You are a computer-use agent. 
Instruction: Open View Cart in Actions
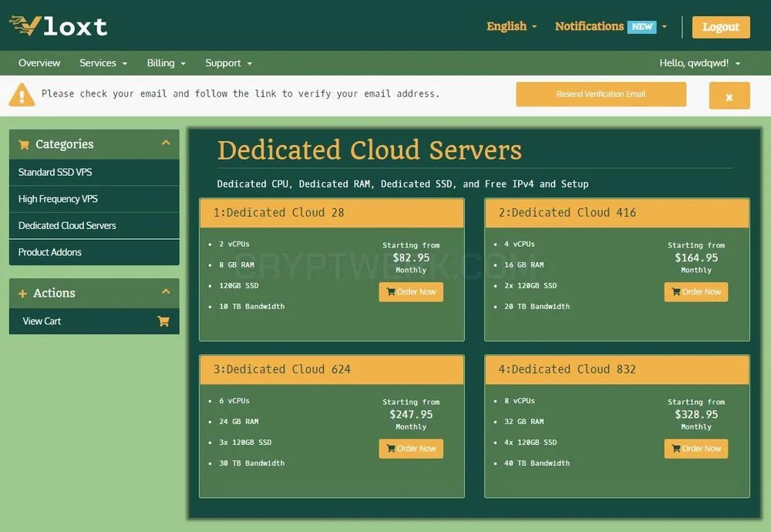(94, 321)
